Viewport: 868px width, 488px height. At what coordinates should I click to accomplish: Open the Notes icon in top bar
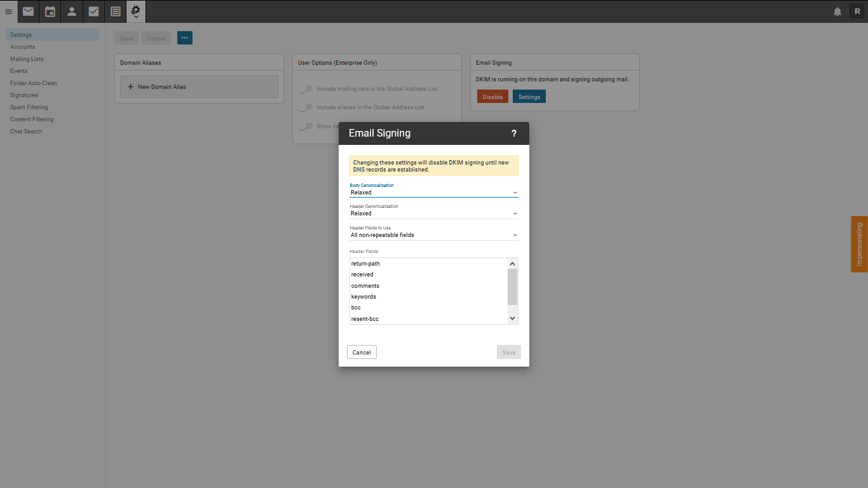point(115,11)
